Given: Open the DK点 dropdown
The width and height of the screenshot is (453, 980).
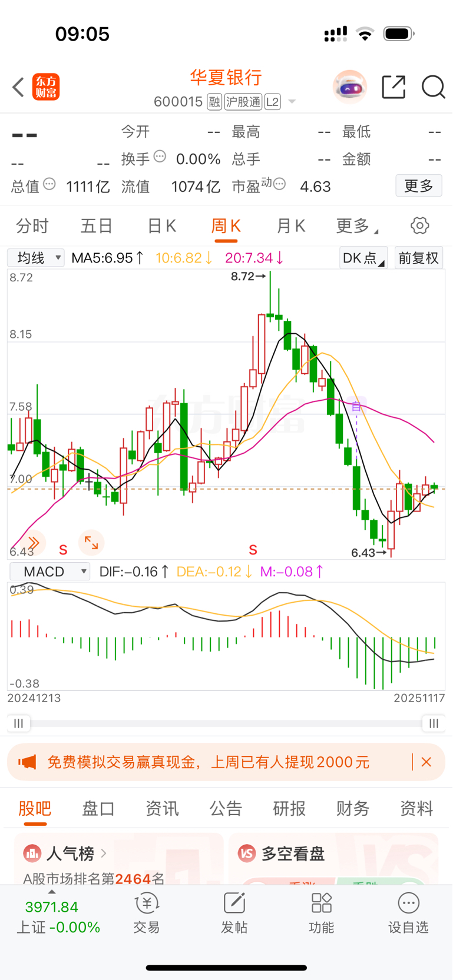Looking at the screenshot, I should pos(363,258).
